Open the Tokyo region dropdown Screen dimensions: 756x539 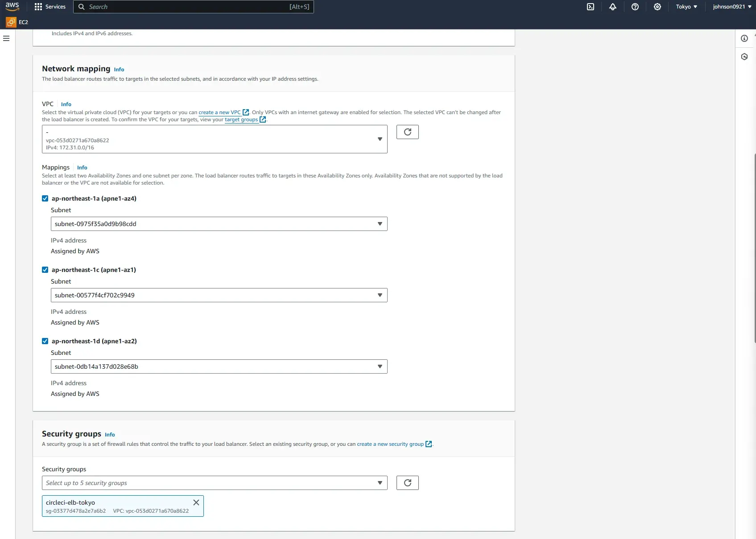pos(686,7)
